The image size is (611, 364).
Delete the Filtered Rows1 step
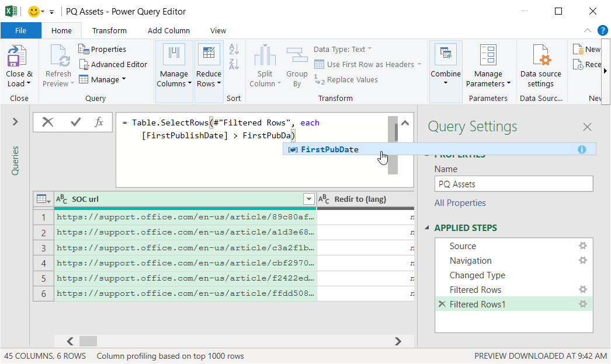point(442,304)
